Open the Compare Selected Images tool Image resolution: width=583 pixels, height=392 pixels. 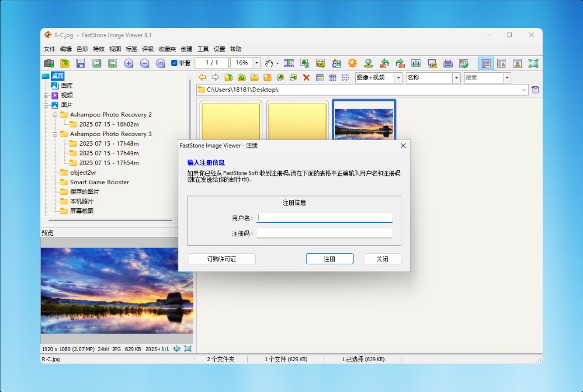point(416,63)
